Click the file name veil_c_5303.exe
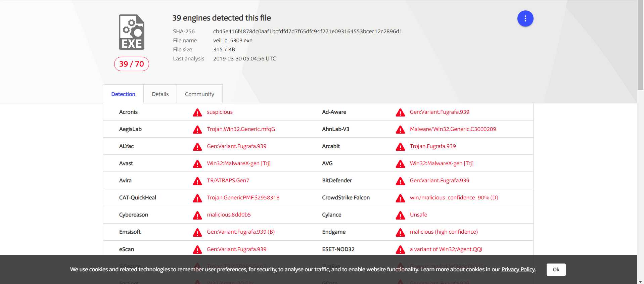Screen dimensions: 644x284 tap(233, 40)
